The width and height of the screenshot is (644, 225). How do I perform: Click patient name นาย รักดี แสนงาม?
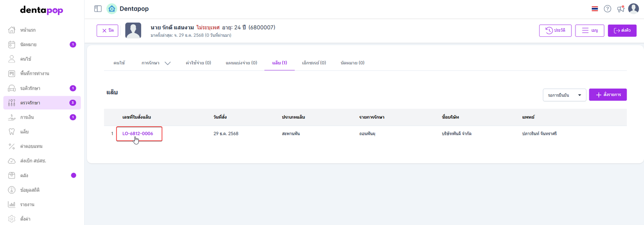click(x=172, y=28)
